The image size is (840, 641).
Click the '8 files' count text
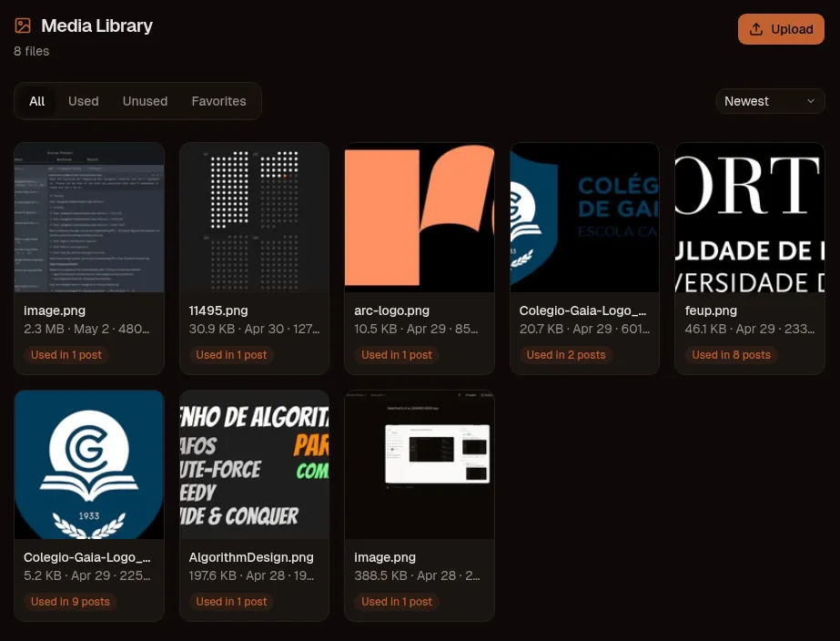[x=32, y=51]
